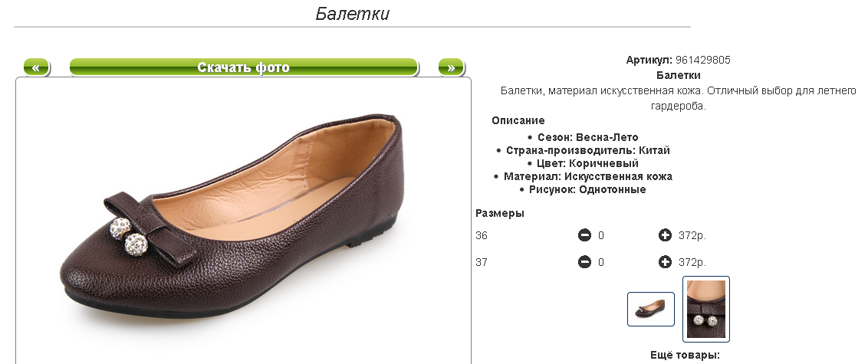Viewport: 868px width, 364px height.
Task: Click the Балетки page heading
Action: (352, 13)
